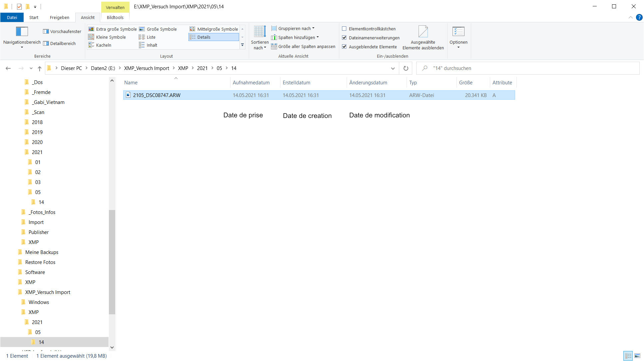
Task: Open the Datei menu tab
Action: tap(12, 17)
